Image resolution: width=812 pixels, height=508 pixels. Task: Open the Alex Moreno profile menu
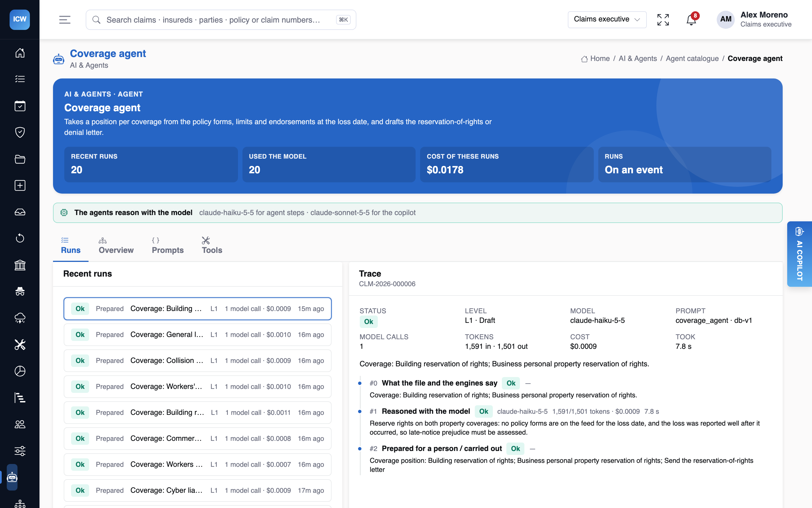pyautogui.click(x=754, y=19)
